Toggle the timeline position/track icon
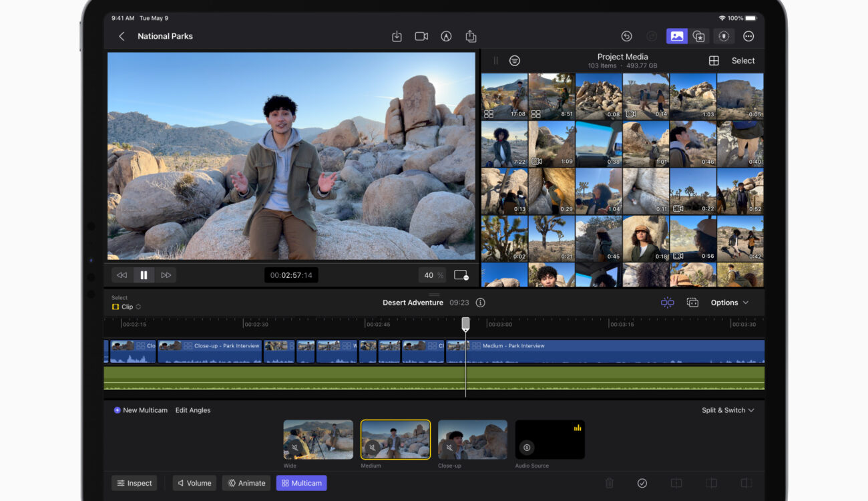 pos(692,303)
